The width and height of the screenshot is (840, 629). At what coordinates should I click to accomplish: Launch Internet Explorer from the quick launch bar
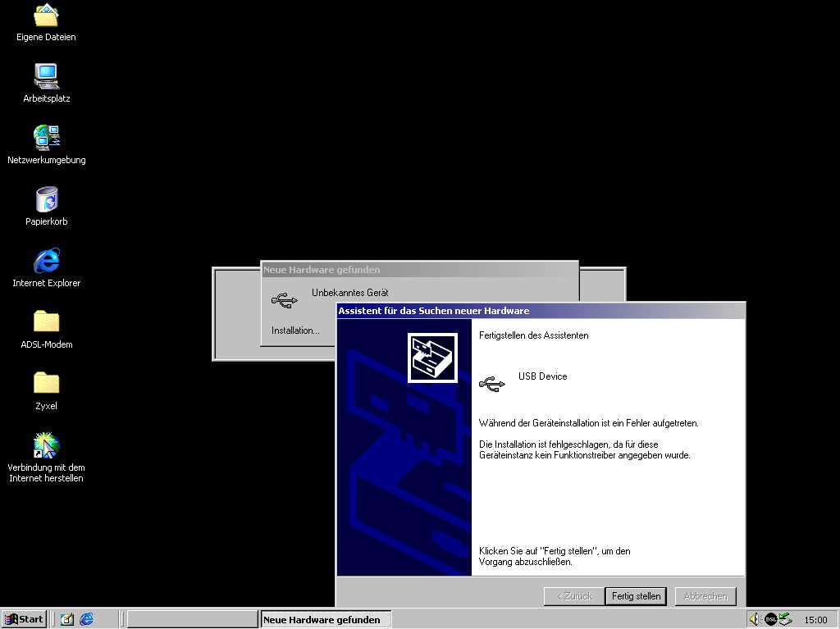(x=86, y=619)
